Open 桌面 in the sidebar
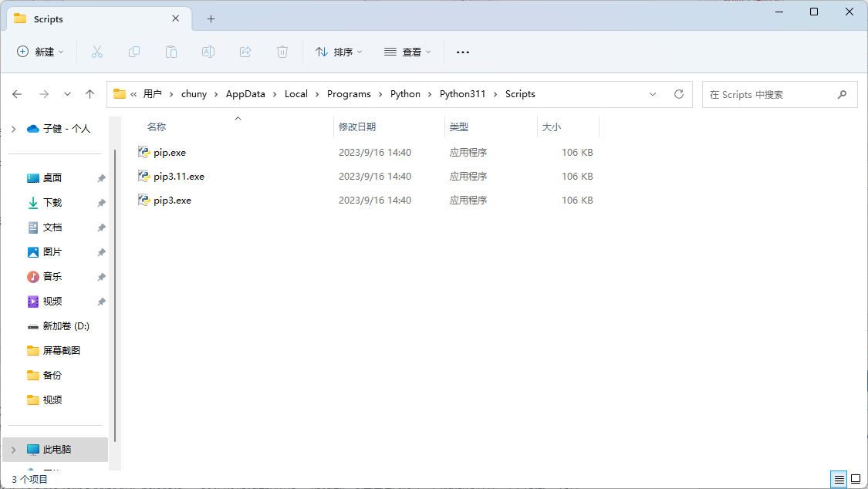 point(52,178)
